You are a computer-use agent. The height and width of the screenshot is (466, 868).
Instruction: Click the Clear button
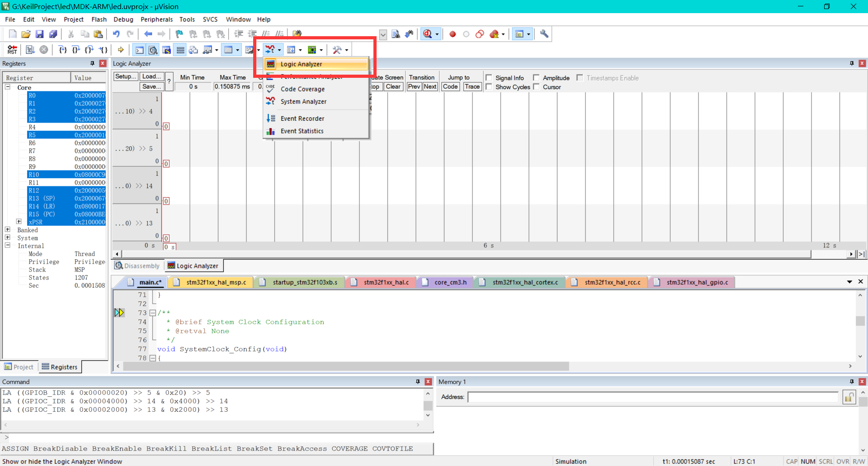coord(393,86)
